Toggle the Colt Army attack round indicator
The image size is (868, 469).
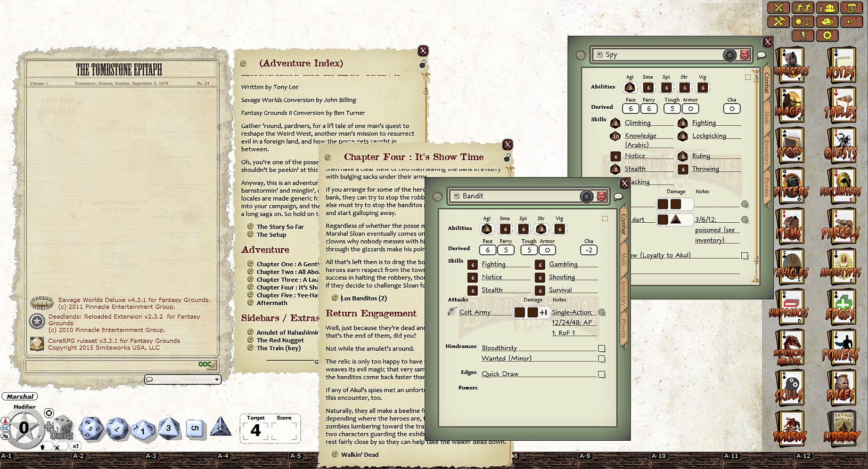[x=602, y=312]
